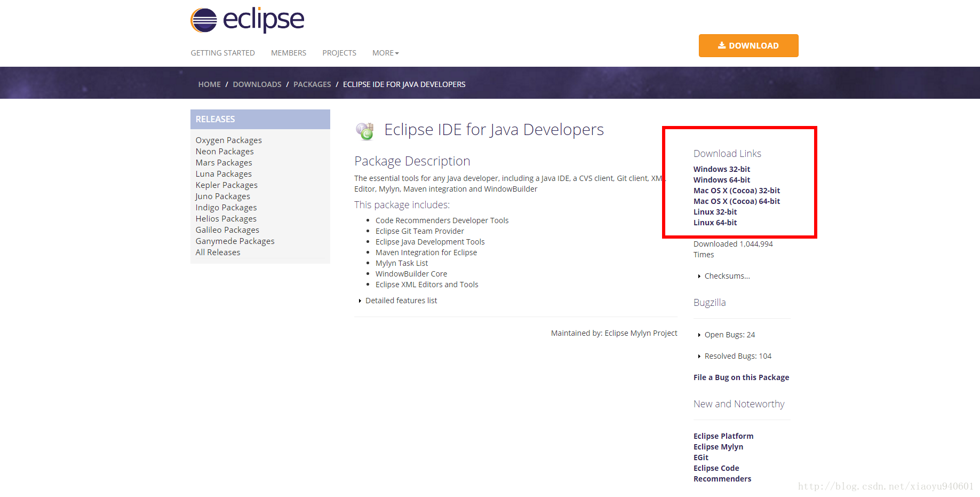Download Windows 32-bit package
The height and width of the screenshot is (497, 980).
[722, 169]
